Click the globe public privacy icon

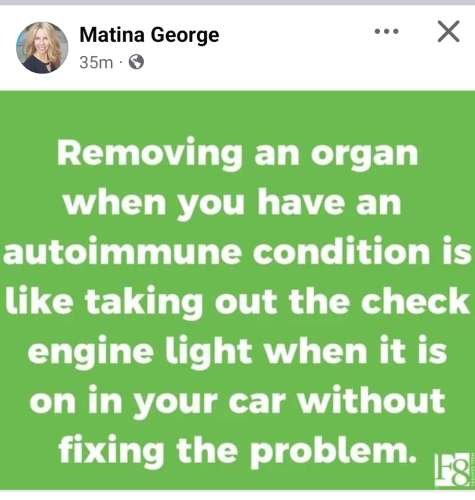[136, 62]
